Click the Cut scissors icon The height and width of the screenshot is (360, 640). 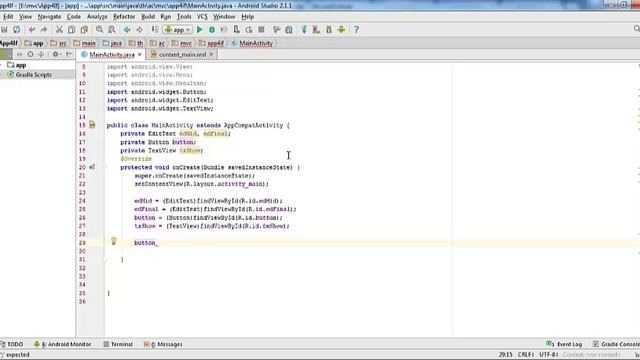[59, 29]
